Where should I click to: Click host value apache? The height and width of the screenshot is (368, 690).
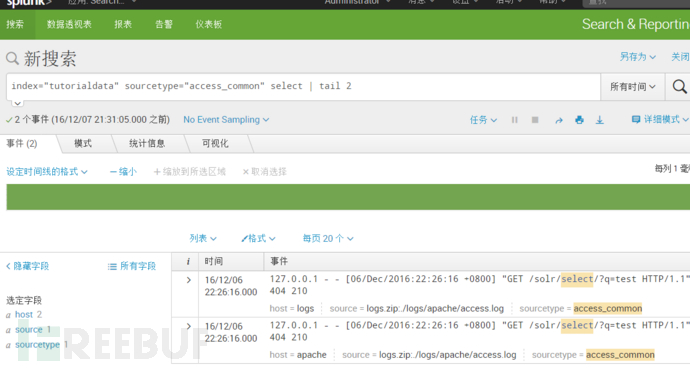[312, 355]
